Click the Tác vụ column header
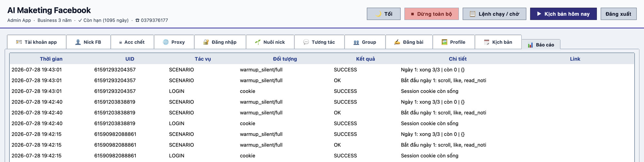The width and height of the screenshot is (644, 162). 203,59
